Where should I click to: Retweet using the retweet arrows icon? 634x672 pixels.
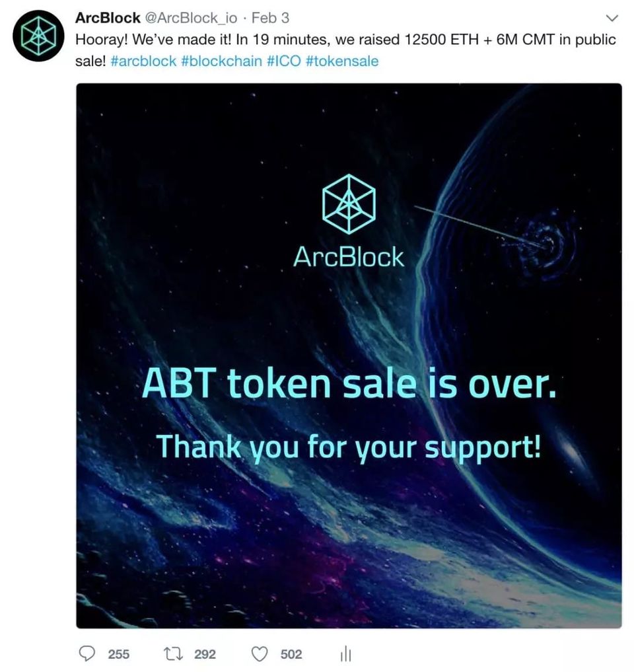(174, 653)
